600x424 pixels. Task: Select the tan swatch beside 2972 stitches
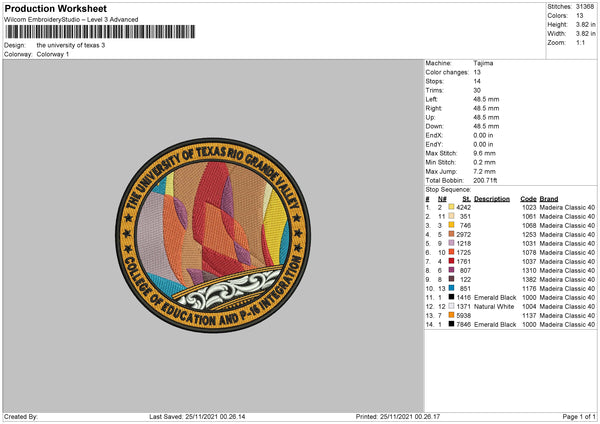(x=451, y=234)
